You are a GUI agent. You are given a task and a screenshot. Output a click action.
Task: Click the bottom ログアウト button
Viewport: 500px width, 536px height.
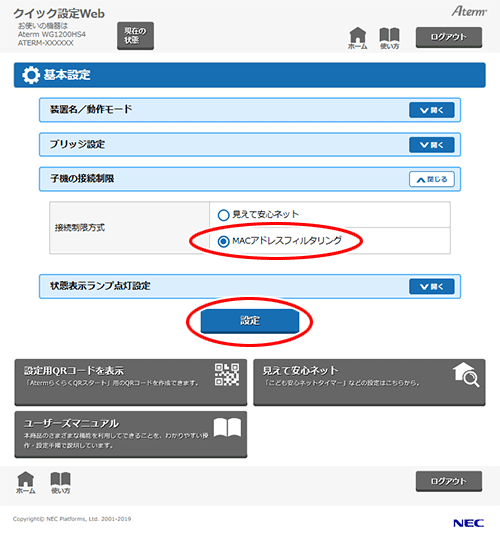click(449, 481)
